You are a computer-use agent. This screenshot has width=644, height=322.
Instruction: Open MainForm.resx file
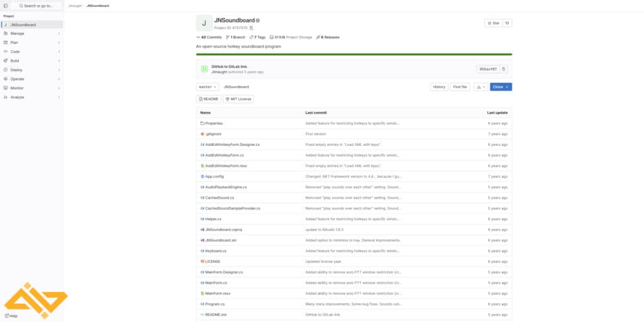tap(218, 294)
